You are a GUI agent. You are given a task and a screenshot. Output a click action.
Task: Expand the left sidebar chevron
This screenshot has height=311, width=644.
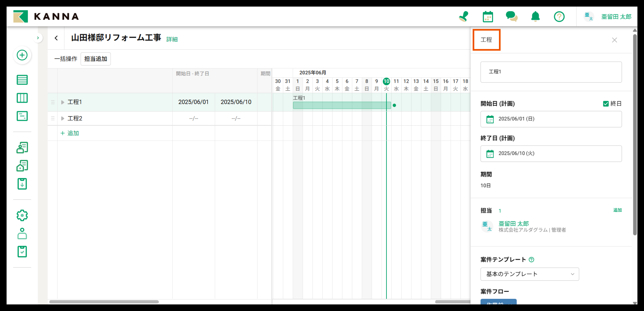click(x=38, y=38)
